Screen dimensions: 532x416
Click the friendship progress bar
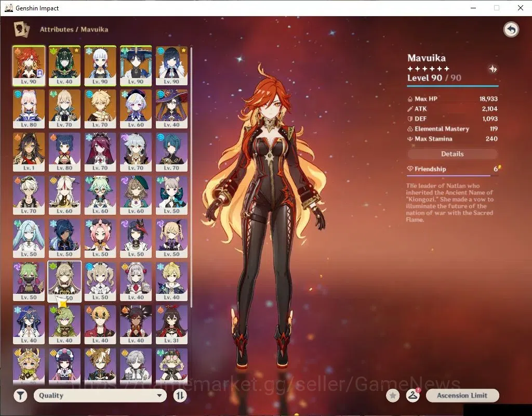[x=453, y=176]
